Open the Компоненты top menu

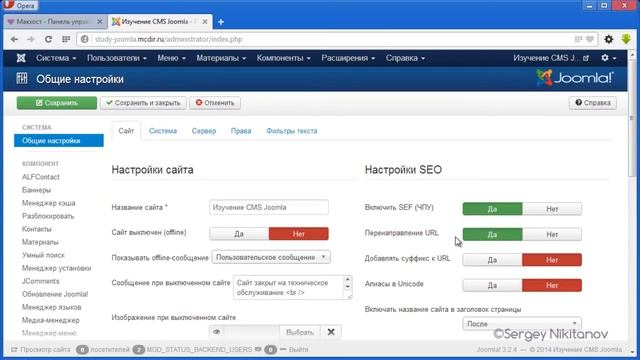coord(283,58)
